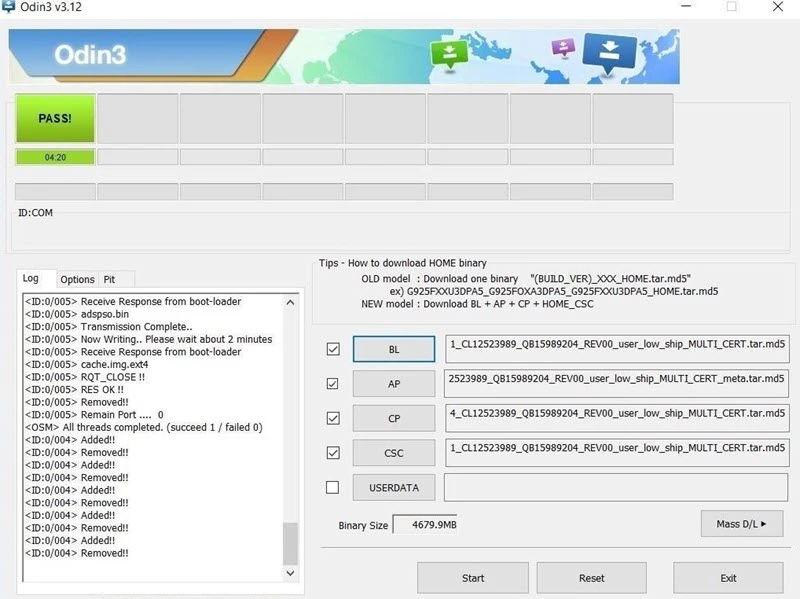
Task: Click the AP file browse button
Action: click(x=393, y=384)
